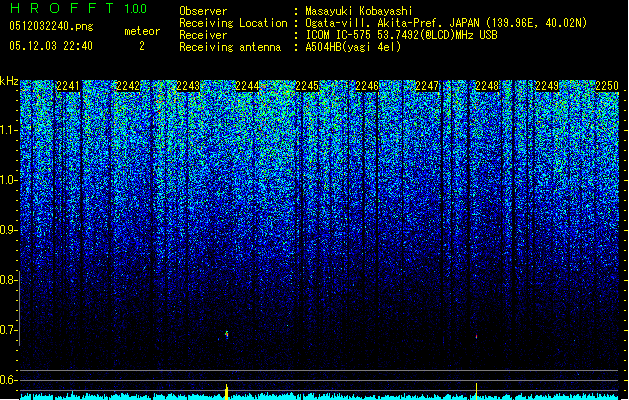Click the 0.6 kHz axis label
This screenshot has width=629, height=400.
coord(9,380)
